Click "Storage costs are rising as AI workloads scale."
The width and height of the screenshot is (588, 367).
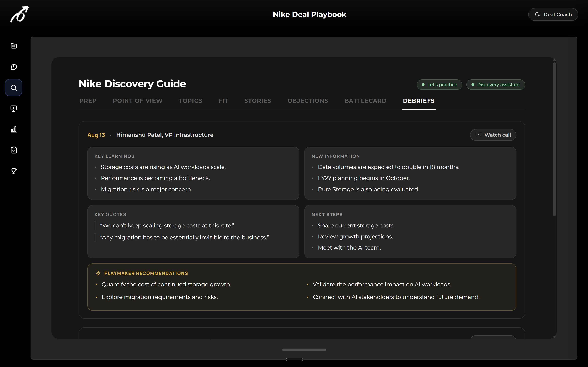pyautogui.click(x=163, y=167)
